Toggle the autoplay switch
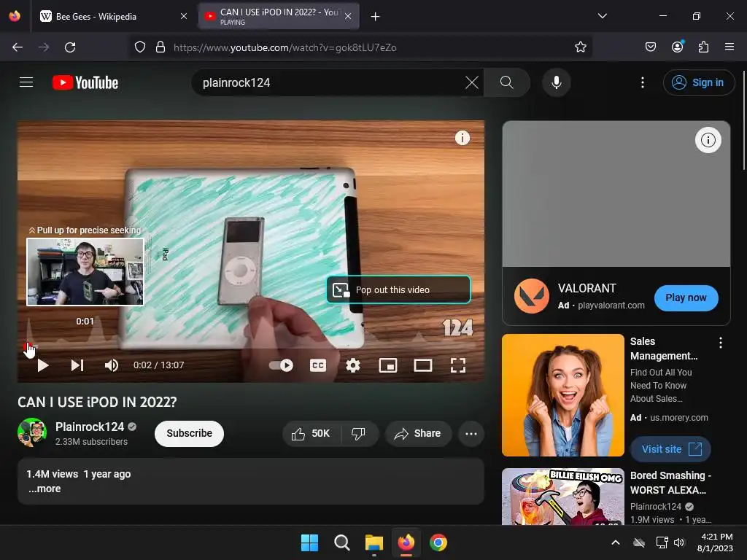This screenshot has height=560, width=747. (281, 365)
